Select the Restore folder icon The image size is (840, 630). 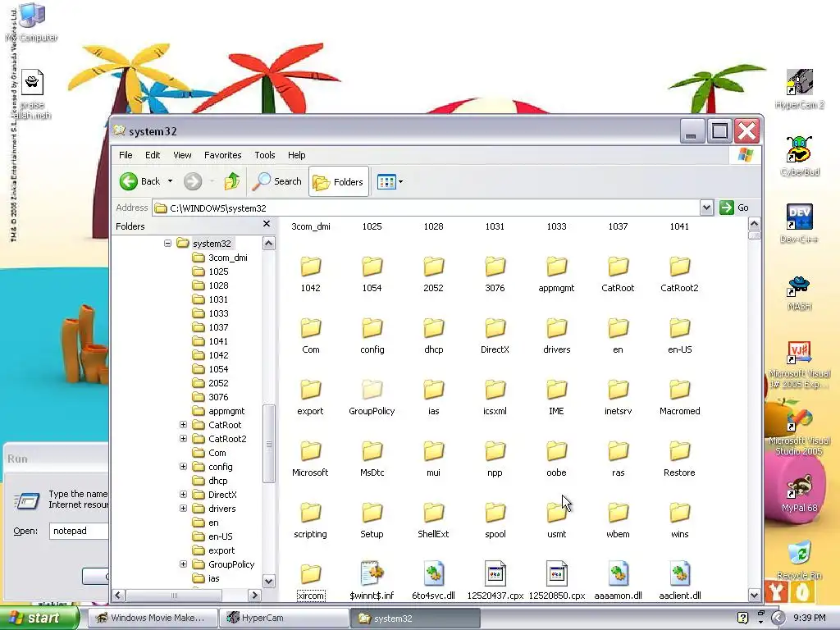(x=679, y=451)
